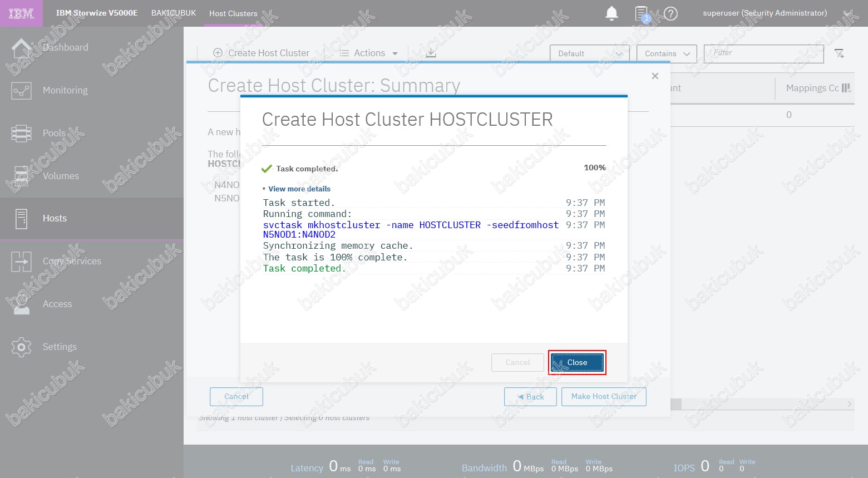868x478 pixels.
Task: Click the Filter text field
Action: coord(764,53)
